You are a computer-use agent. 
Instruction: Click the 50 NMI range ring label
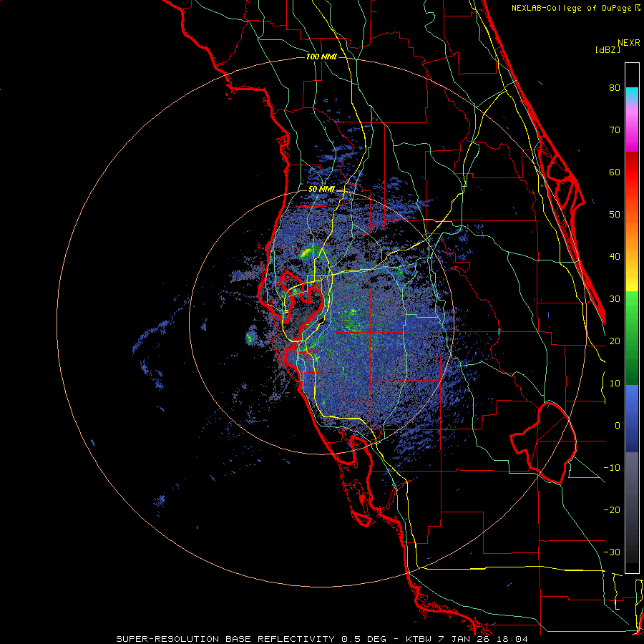pyautogui.click(x=321, y=190)
